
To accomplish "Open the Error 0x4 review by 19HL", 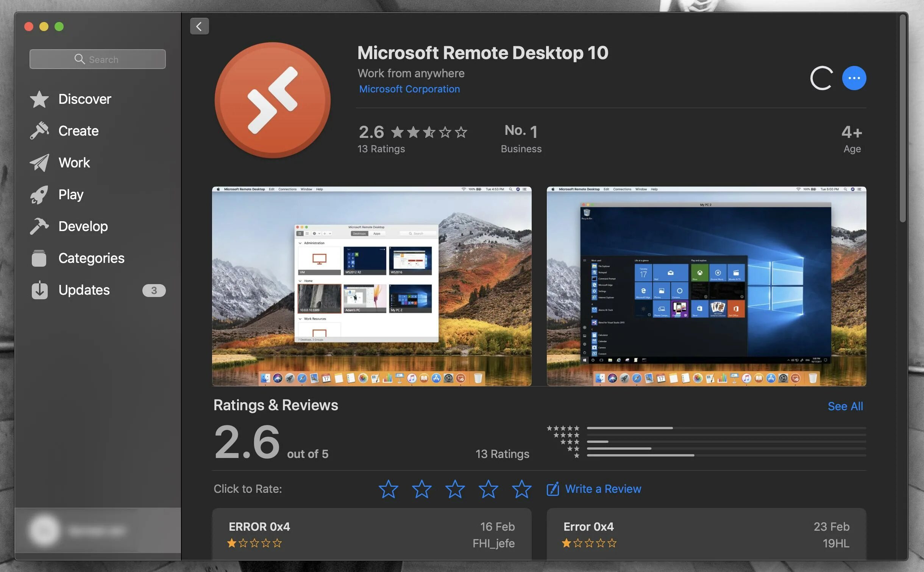I will point(706,534).
